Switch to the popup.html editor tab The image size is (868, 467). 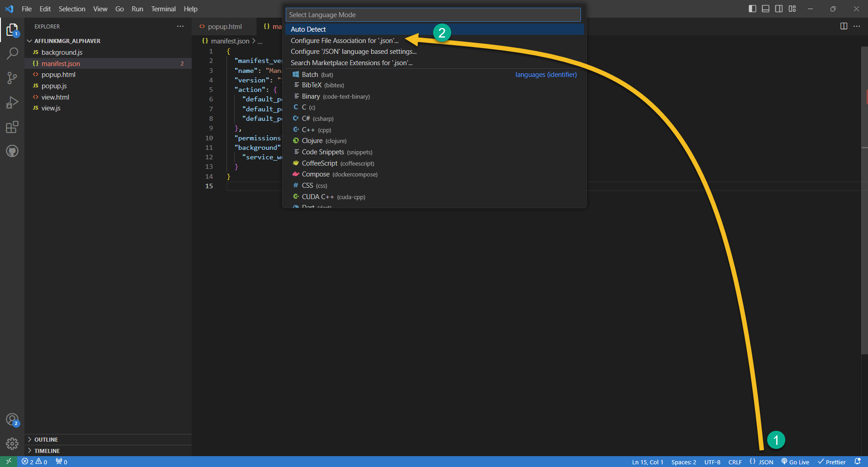(x=224, y=26)
